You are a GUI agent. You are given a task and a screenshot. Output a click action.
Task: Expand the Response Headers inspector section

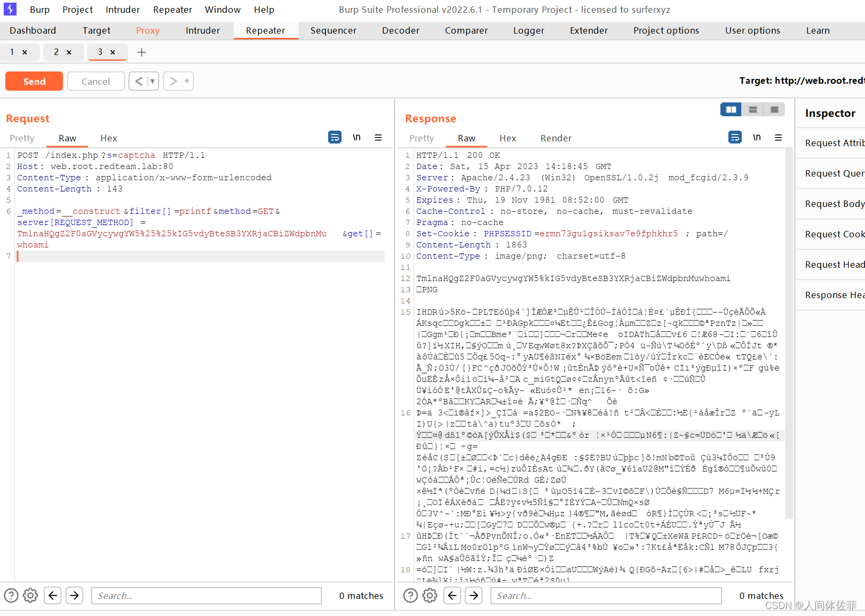click(834, 295)
